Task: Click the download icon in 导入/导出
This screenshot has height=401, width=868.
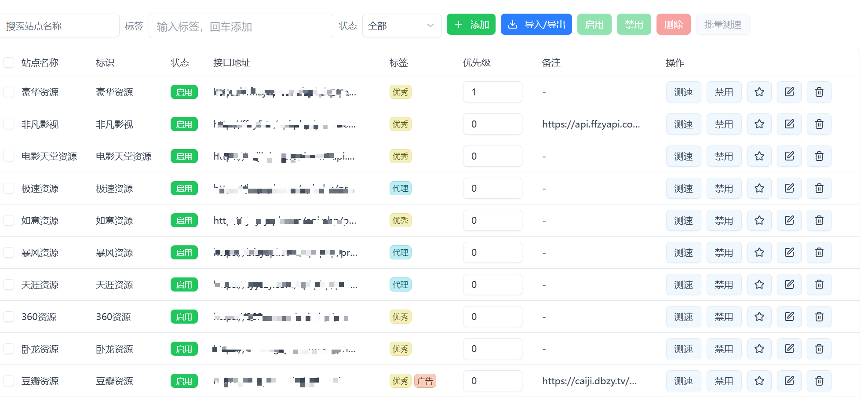Action: coord(512,24)
